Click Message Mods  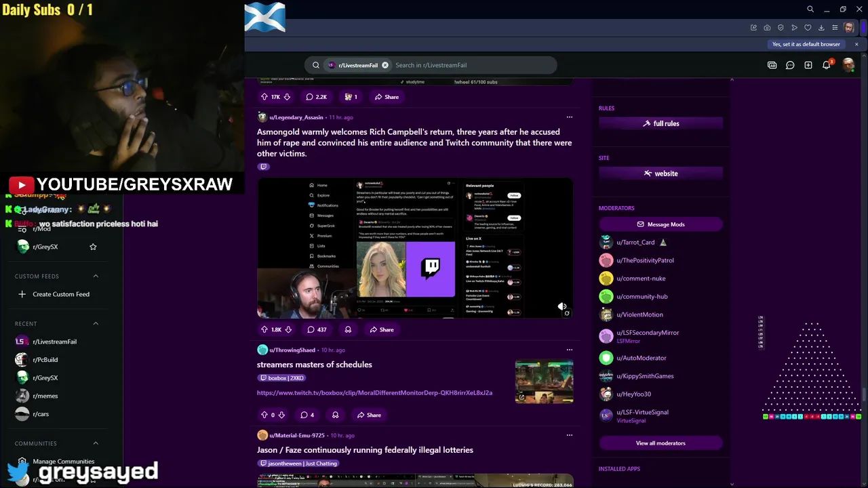coord(660,224)
